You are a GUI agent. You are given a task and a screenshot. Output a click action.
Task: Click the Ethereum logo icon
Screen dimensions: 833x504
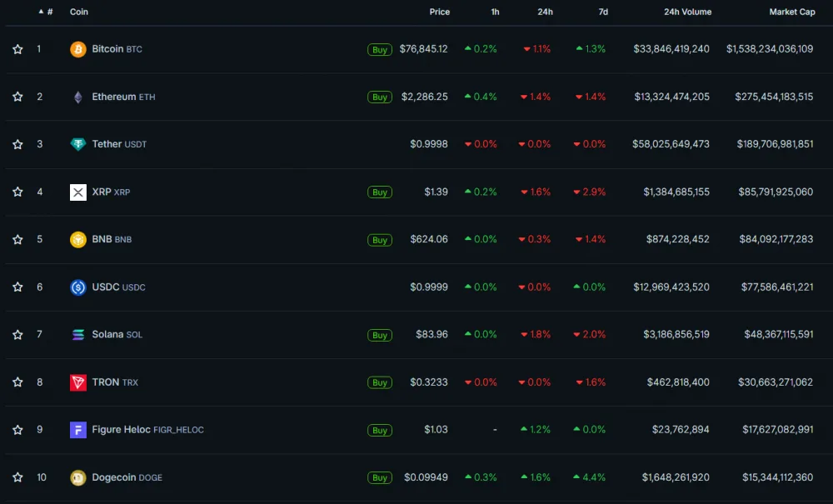tap(78, 97)
